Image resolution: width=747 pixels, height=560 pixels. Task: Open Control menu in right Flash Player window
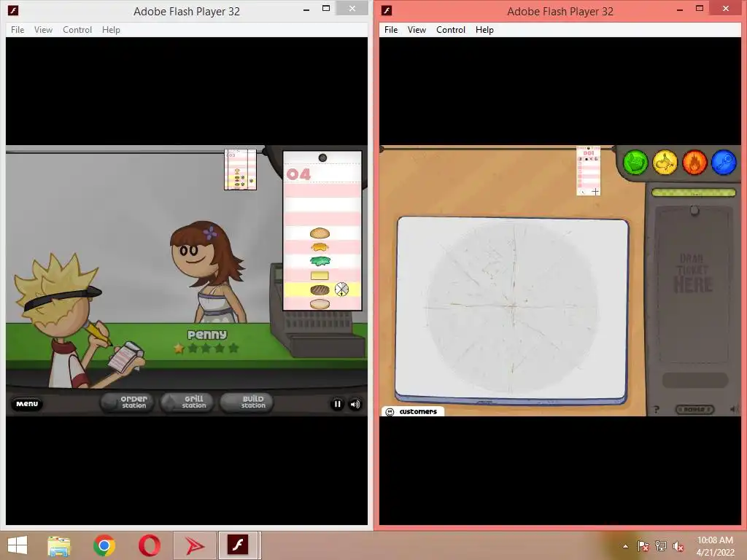[451, 29]
